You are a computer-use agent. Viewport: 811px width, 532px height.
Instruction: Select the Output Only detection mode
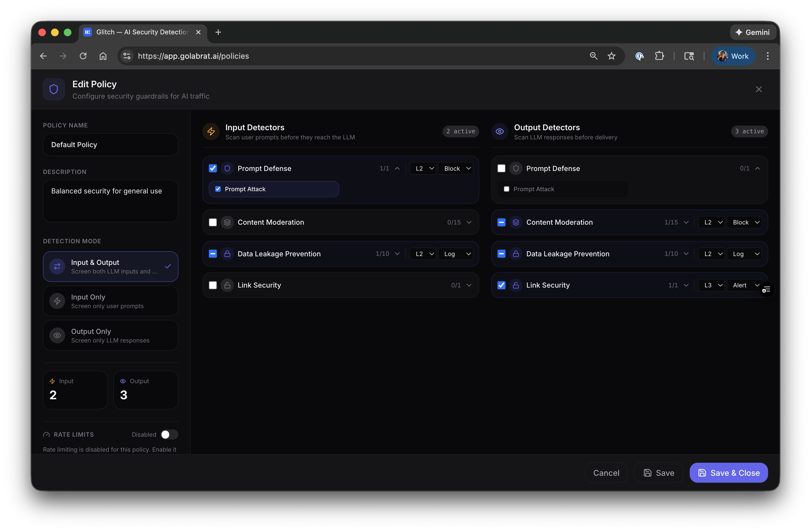[110, 335]
